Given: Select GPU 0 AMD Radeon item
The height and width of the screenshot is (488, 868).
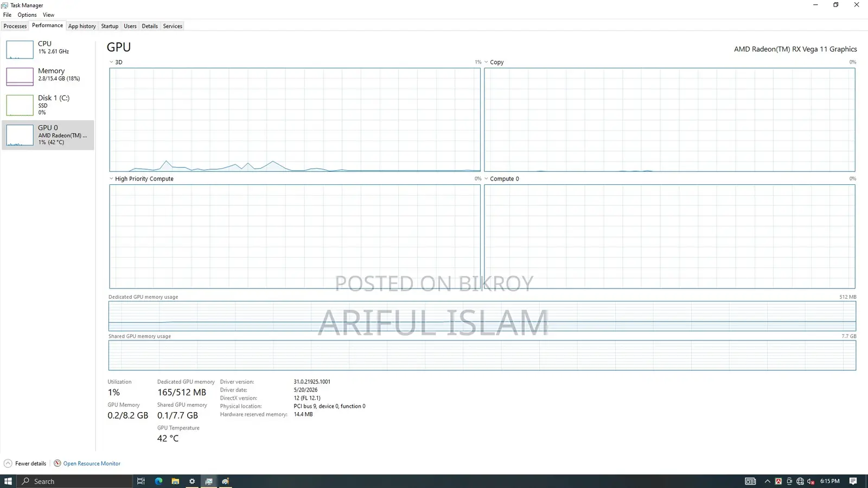Looking at the screenshot, I should (x=48, y=135).
